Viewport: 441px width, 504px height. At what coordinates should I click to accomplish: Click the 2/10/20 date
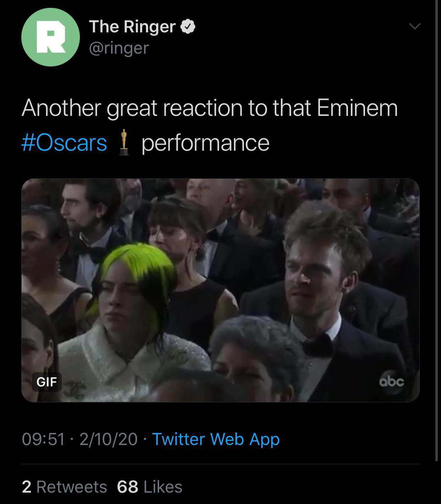[108, 439]
